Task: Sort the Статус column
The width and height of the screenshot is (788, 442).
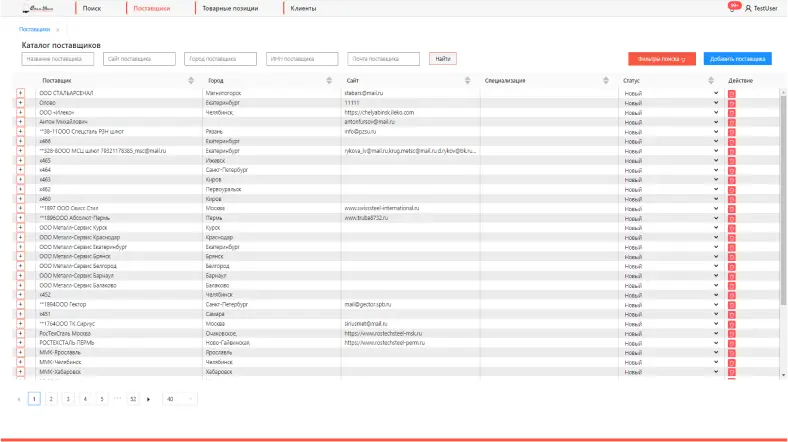Action: pyautogui.click(x=711, y=80)
